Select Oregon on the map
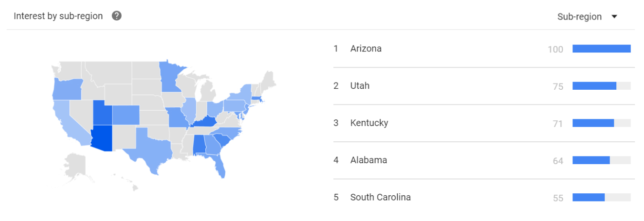The image size is (644, 221). [x=66, y=90]
